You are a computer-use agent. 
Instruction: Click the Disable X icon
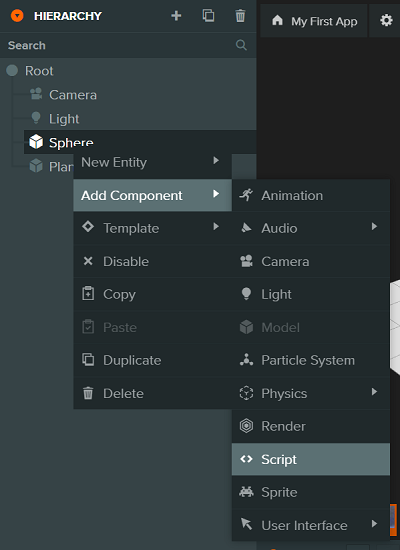(x=88, y=261)
